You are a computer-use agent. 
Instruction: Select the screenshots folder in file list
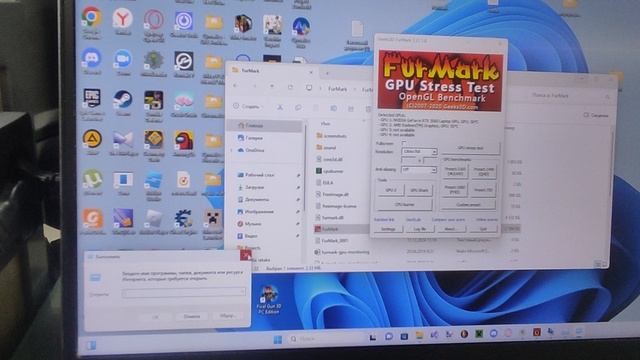tap(331, 136)
